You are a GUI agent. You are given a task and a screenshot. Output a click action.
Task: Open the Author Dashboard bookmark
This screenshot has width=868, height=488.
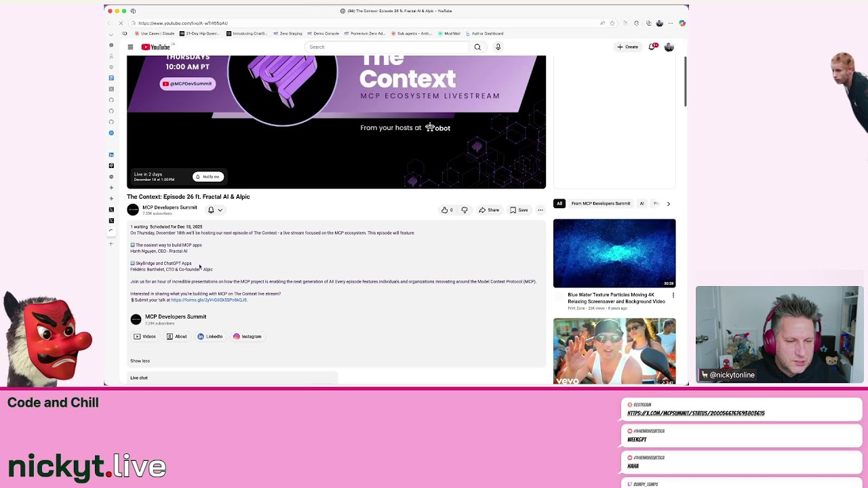pyautogui.click(x=484, y=33)
